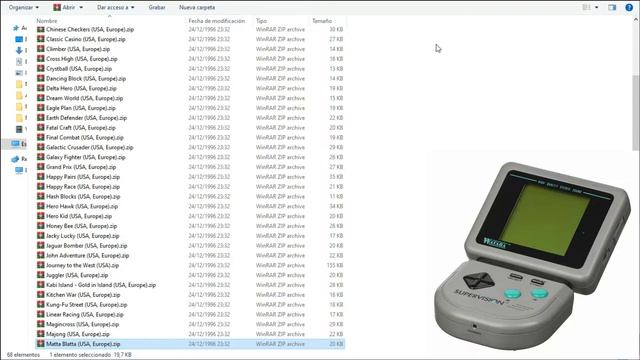Click the Quick access star icon in sidebar
This screenshot has height=360, width=640.
(x=16, y=28)
